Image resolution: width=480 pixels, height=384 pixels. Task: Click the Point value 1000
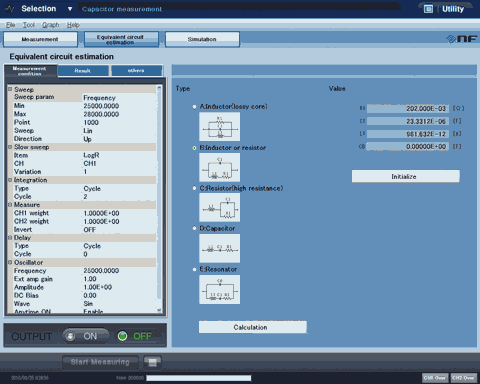[x=91, y=123]
